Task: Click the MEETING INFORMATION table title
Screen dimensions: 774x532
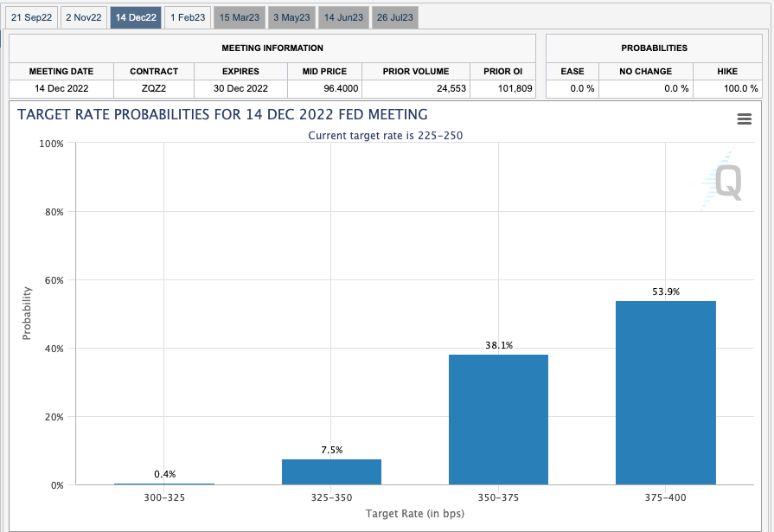Action: [x=272, y=48]
